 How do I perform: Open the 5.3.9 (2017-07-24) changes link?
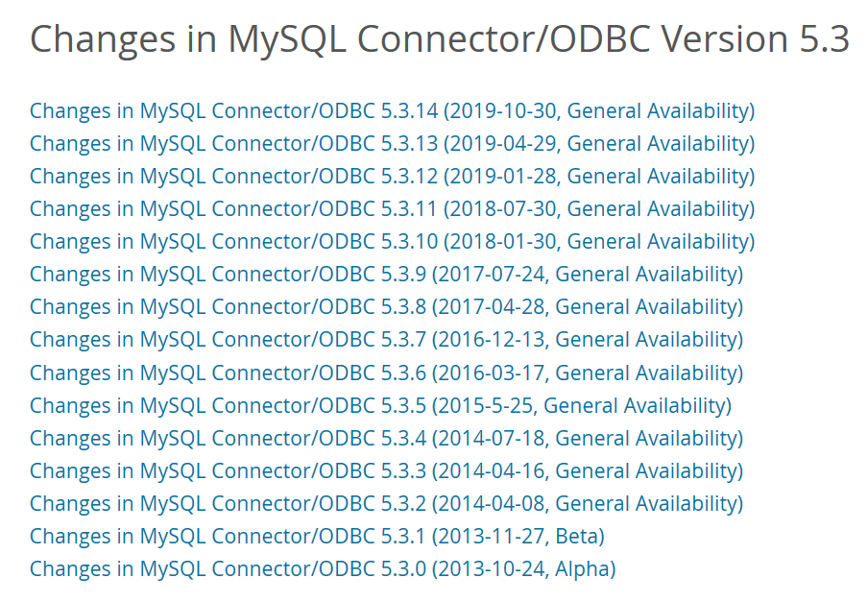click(x=386, y=275)
